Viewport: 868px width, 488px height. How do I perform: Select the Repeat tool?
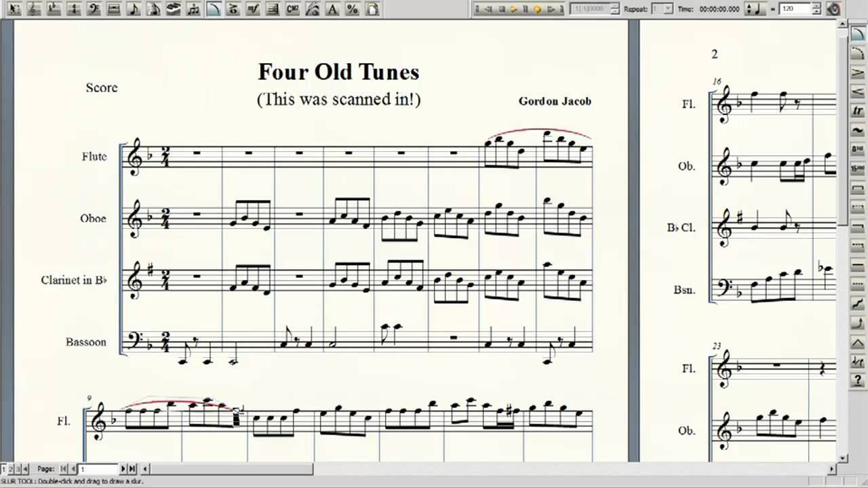[273, 9]
